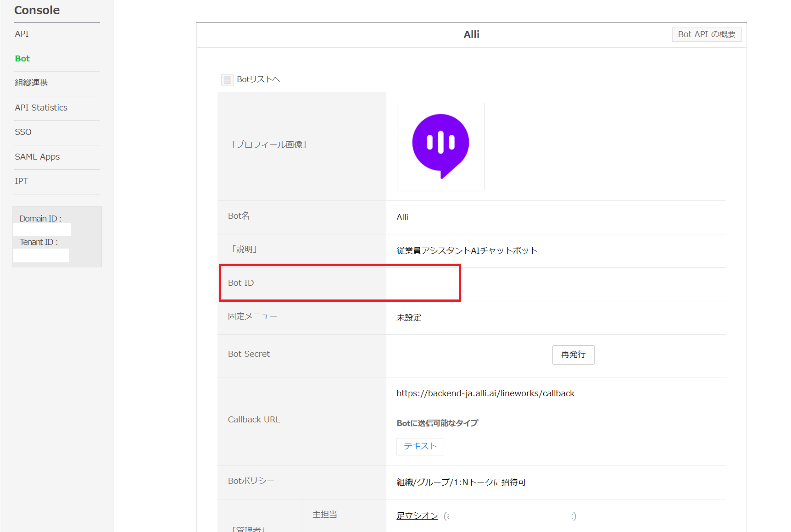Select Bot in the sidebar
791x532 pixels.
(x=22, y=59)
